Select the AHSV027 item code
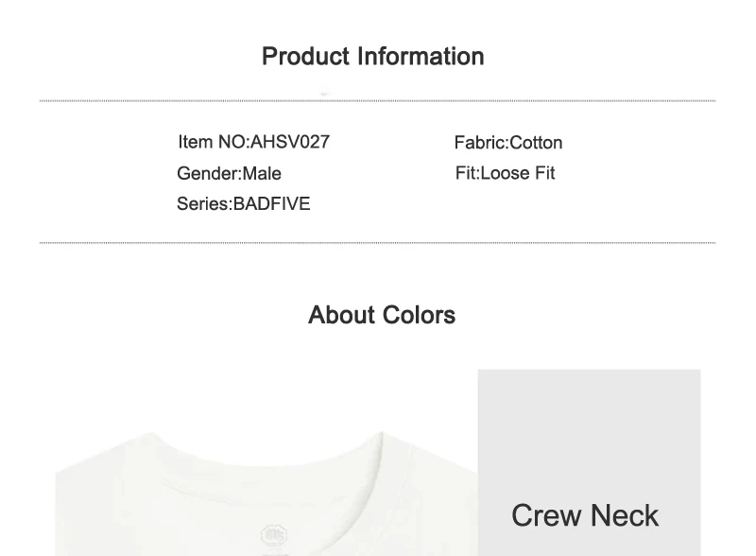The width and height of the screenshot is (756, 556). coord(290,142)
